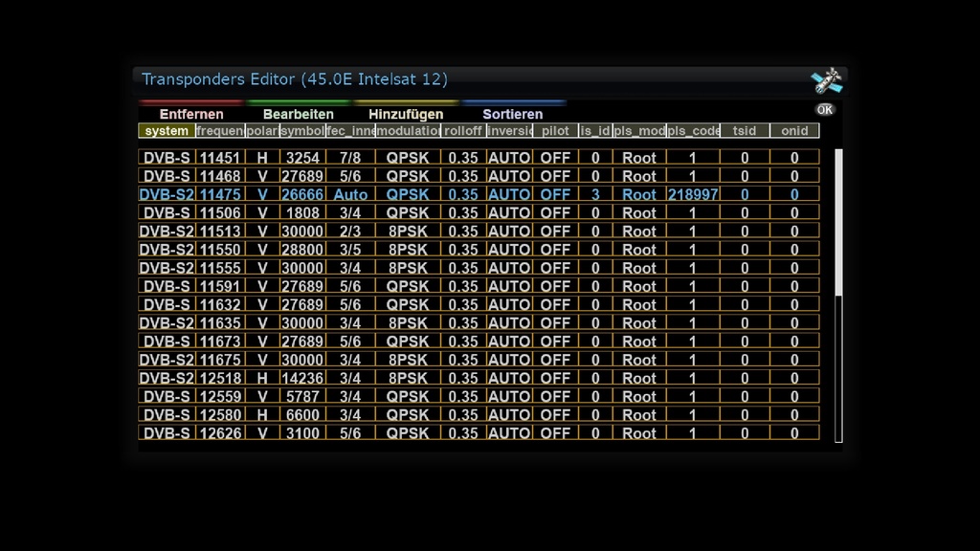Click the satellite icon in title bar

tap(827, 80)
